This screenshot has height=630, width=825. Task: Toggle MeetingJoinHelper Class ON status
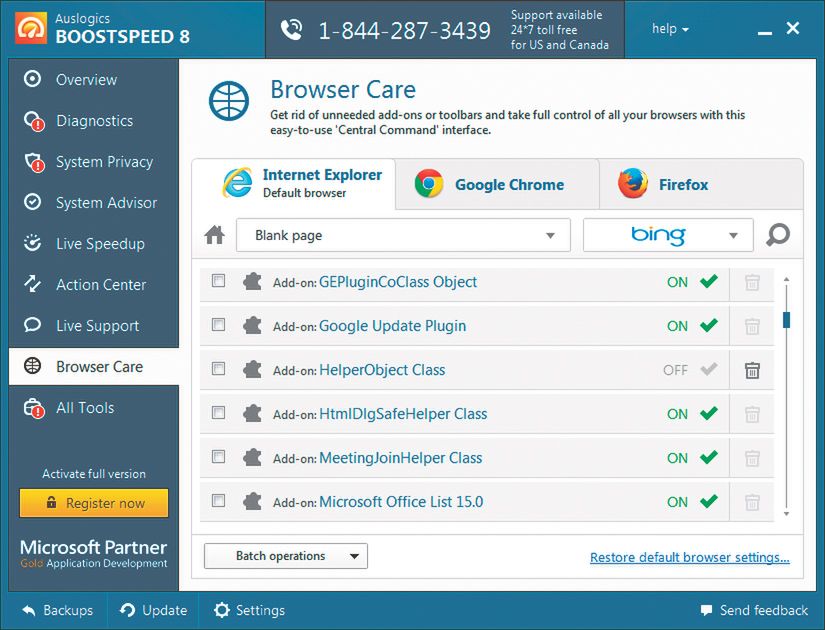pos(692,457)
